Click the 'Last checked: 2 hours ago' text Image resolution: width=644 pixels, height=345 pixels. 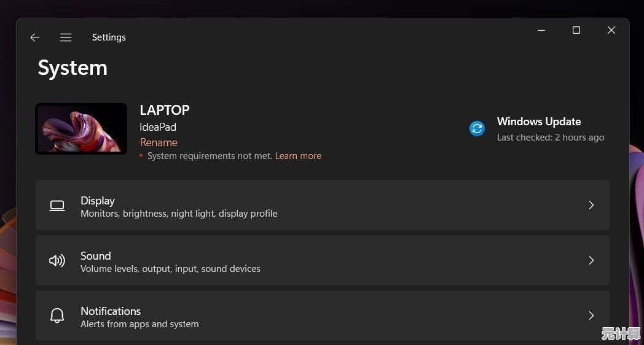point(550,138)
